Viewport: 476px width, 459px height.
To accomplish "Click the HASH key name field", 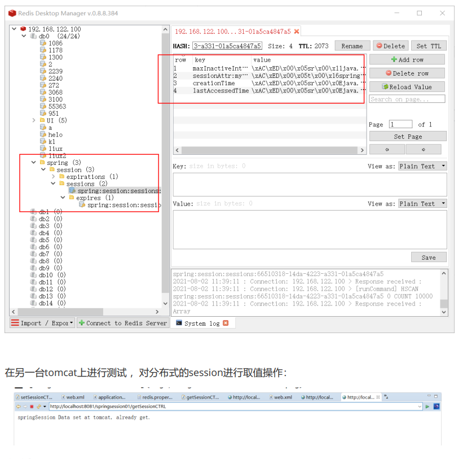I will click(x=227, y=46).
